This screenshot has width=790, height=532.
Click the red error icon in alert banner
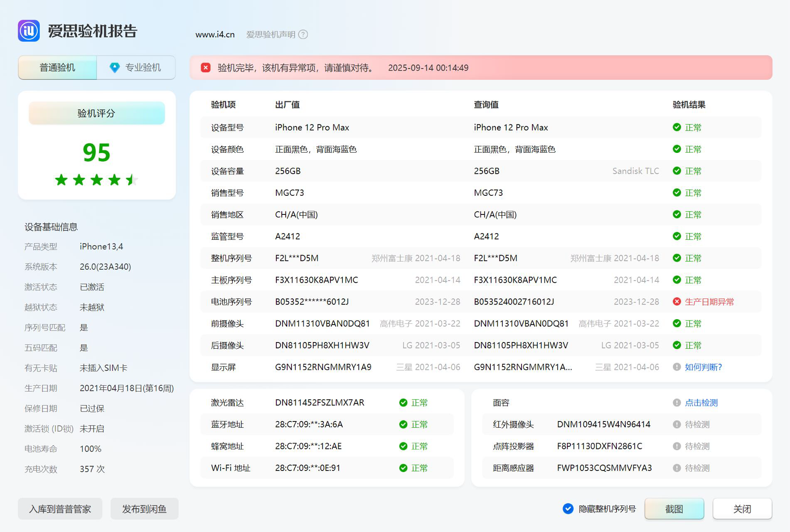tap(206, 68)
